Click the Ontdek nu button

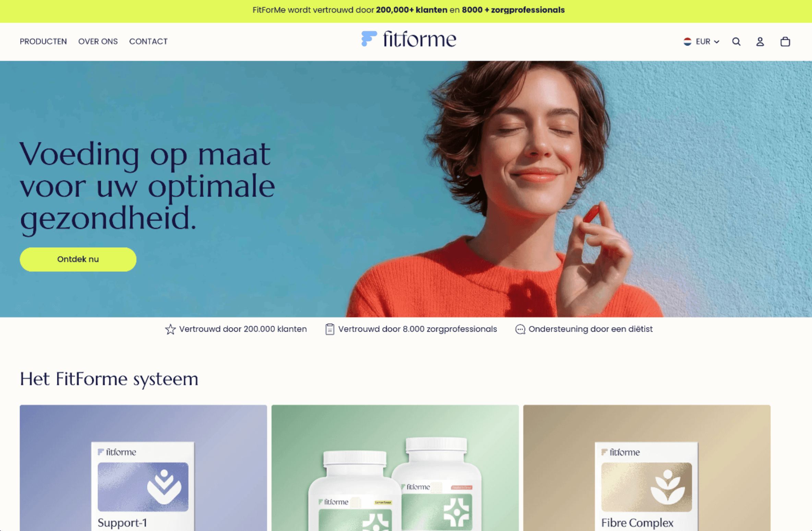[x=78, y=259]
